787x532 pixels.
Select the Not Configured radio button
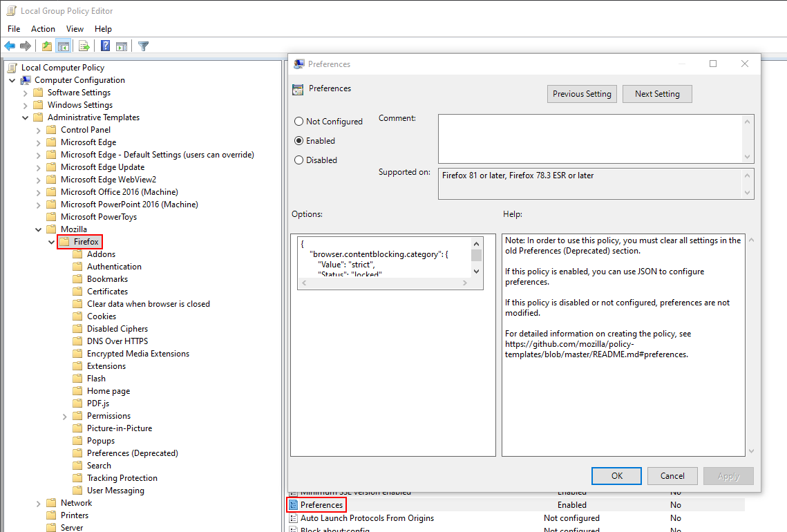[x=298, y=122]
